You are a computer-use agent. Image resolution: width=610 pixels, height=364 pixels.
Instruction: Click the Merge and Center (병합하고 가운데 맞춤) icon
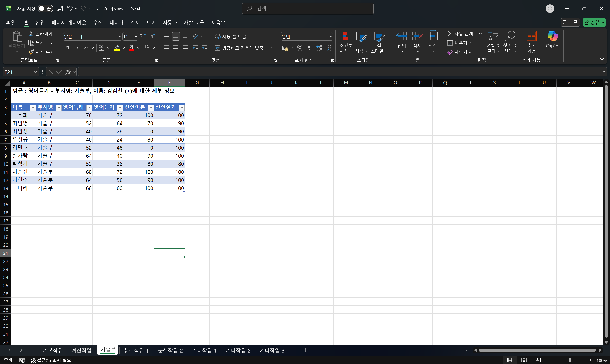point(218,48)
